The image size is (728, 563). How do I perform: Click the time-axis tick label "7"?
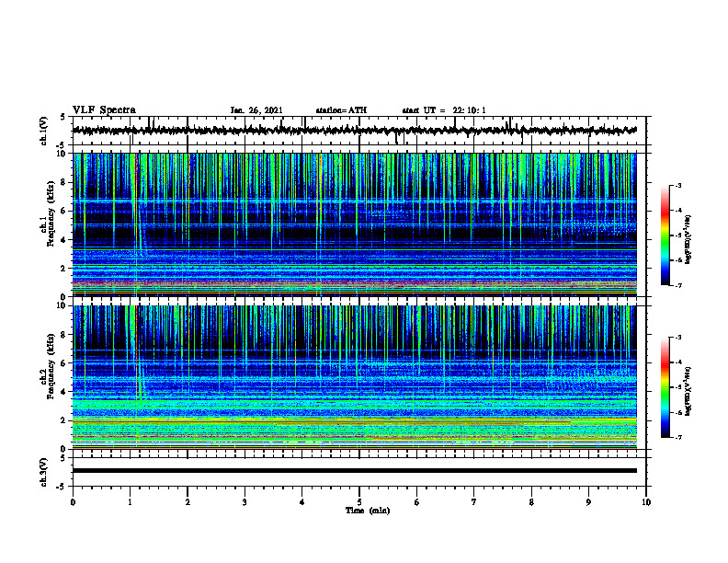click(x=474, y=502)
